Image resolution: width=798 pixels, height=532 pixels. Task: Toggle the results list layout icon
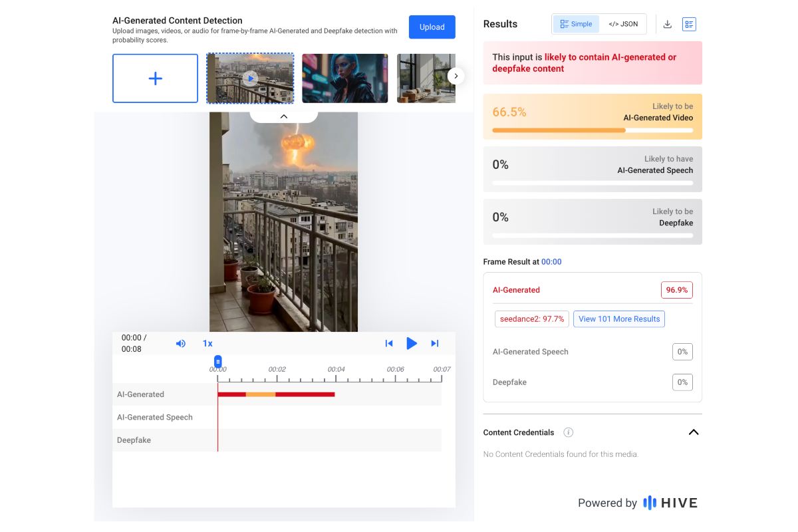click(x=689, y=25)
